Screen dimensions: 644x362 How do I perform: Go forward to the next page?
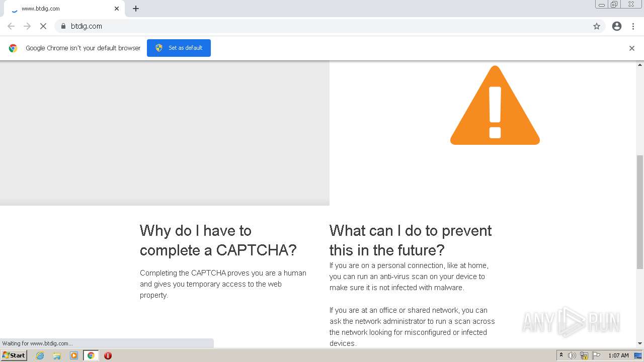pyautogui.click(x=27, y=26)
